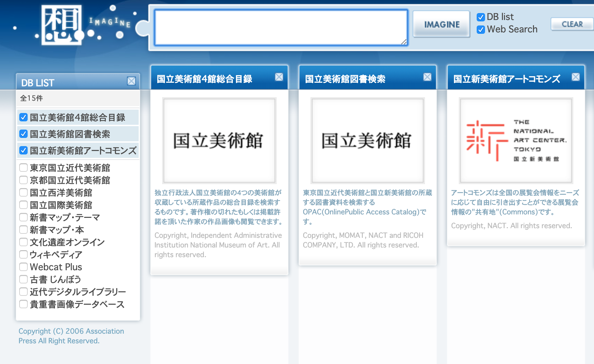Uncheck the DB list checkbox
594x364 pixels.
pos(481,17)
